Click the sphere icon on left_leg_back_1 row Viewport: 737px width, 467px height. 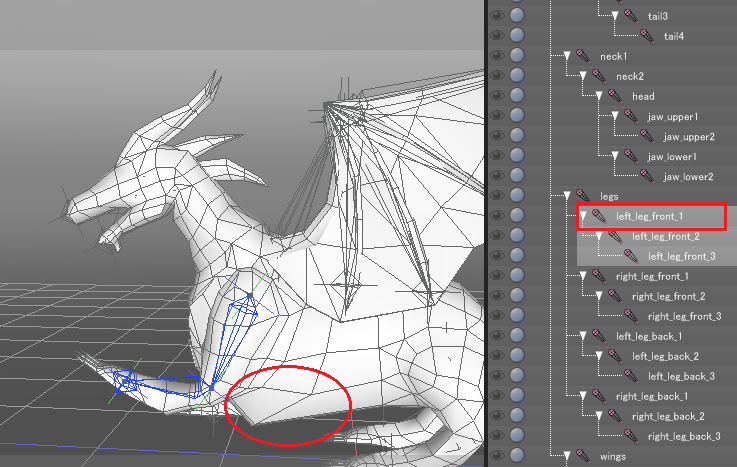pyautogui.click(x=517, y=335)
